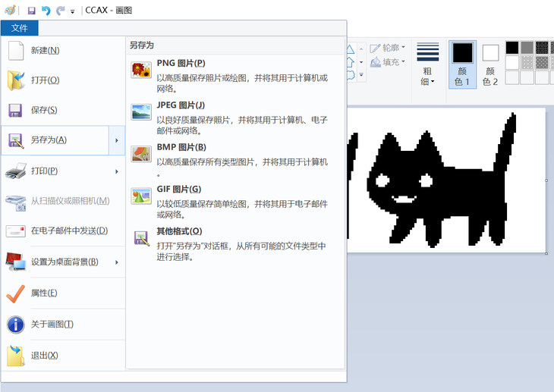Image resolution: width=554 pixels, height=392 pixels.
Task: Click the Paint app icon in title bar
Action: coord(10,11)
